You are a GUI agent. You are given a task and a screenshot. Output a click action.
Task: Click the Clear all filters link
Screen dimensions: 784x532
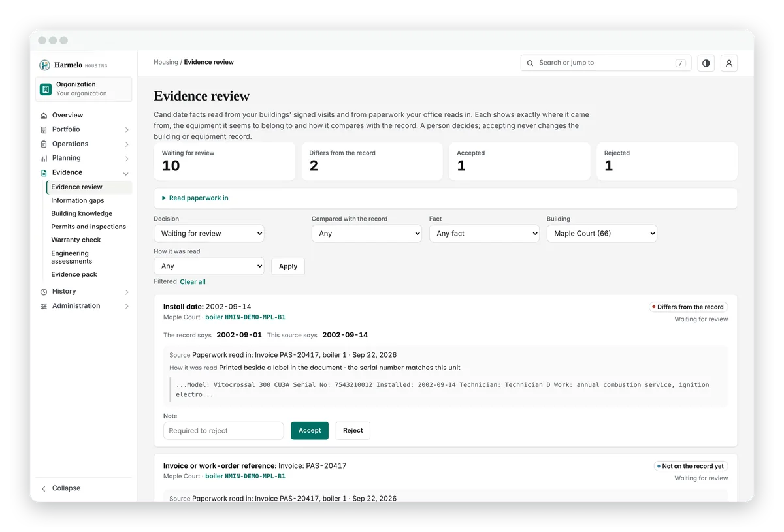pyautogui.click(x=193, y=282)
